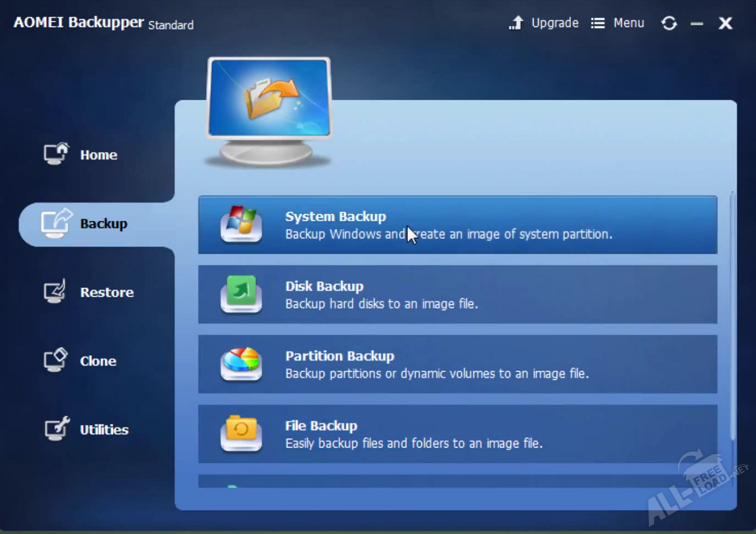Viewport: 756px width, 534px height.
Task: Choose Disk Backup title text
Action: tap(324, 287)
